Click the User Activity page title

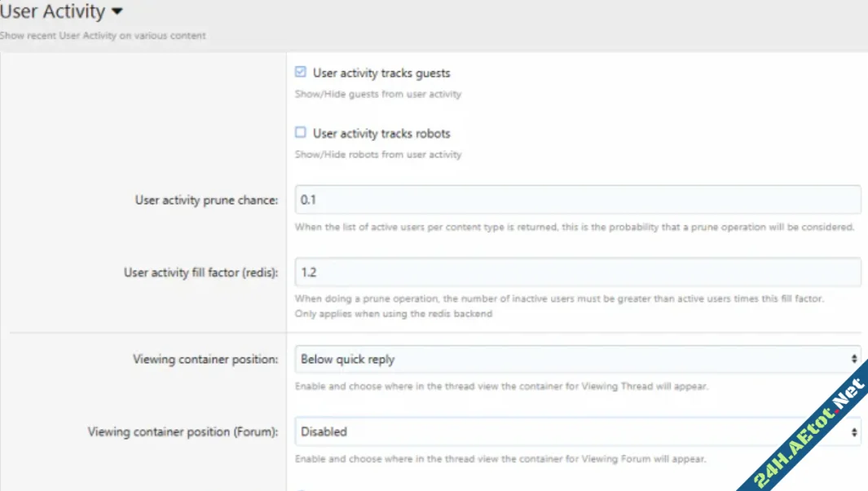coord(52,12)
